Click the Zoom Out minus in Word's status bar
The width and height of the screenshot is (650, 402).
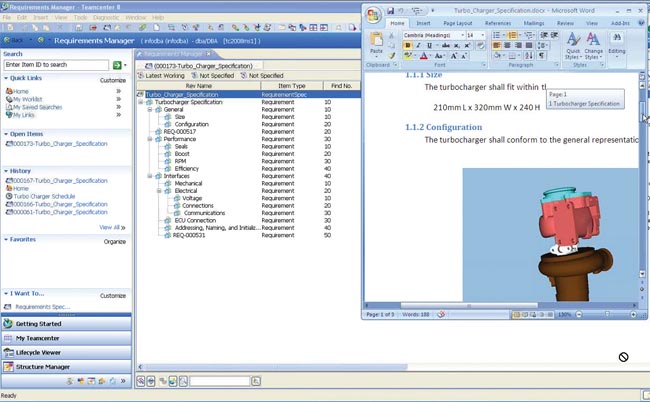579,315
